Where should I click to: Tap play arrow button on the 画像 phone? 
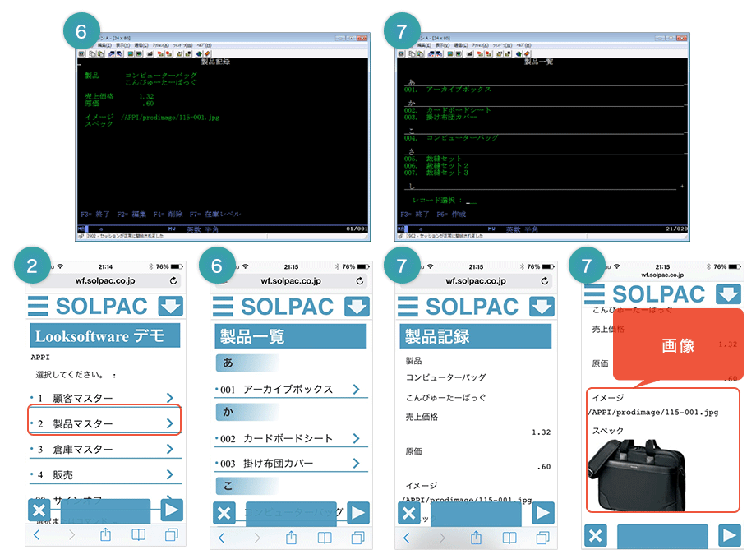pyautogui.click(x=729, y=536)
